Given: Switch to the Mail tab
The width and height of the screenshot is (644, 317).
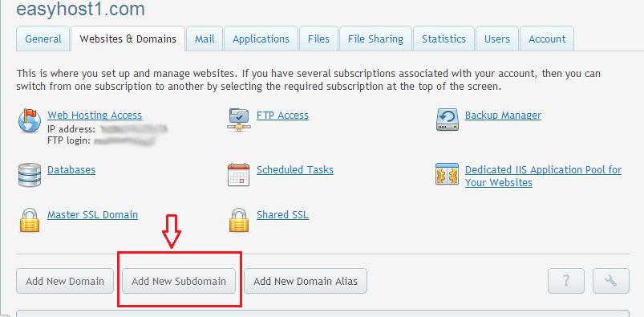Looking at the screenshot, I should 205,39.
